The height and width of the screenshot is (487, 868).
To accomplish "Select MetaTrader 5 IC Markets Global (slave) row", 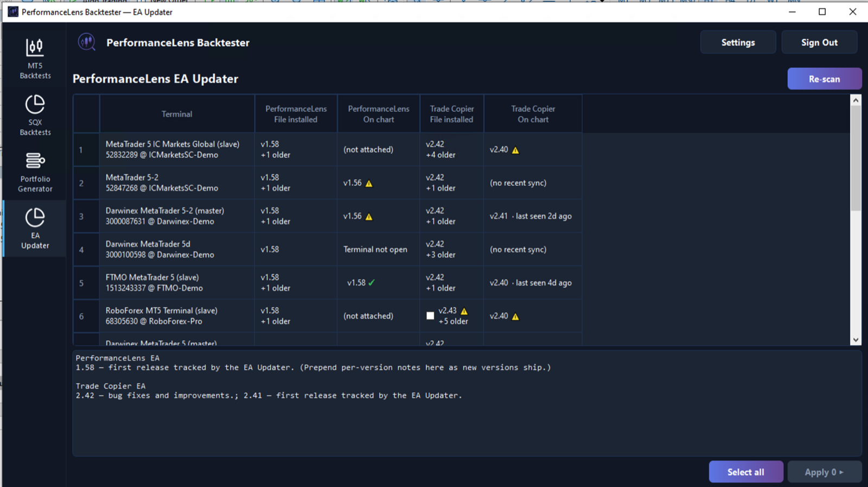I will (x=328, y=149).
